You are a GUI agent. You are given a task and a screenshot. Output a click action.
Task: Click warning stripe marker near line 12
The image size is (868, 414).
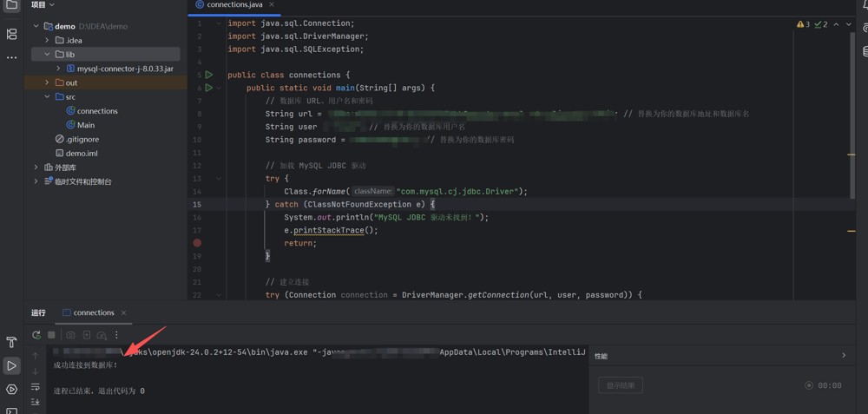(852, 154)
